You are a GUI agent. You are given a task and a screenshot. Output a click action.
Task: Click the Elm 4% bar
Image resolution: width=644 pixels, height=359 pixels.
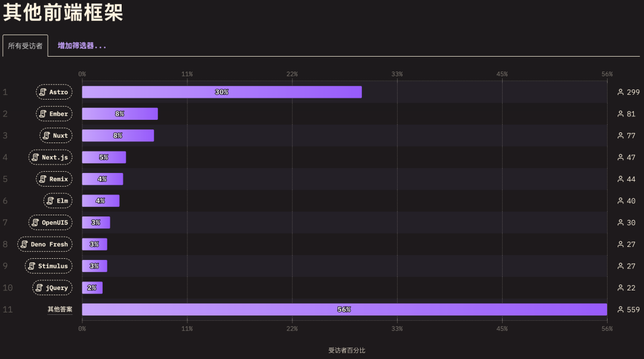[101, 201]
